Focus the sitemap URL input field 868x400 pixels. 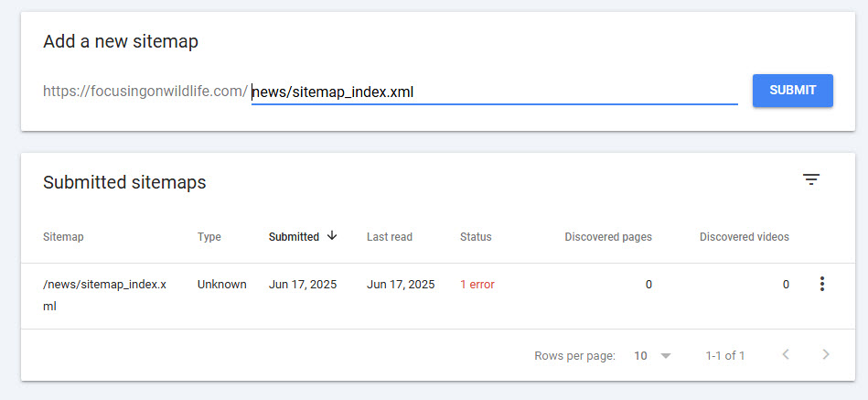coord(494,92)
